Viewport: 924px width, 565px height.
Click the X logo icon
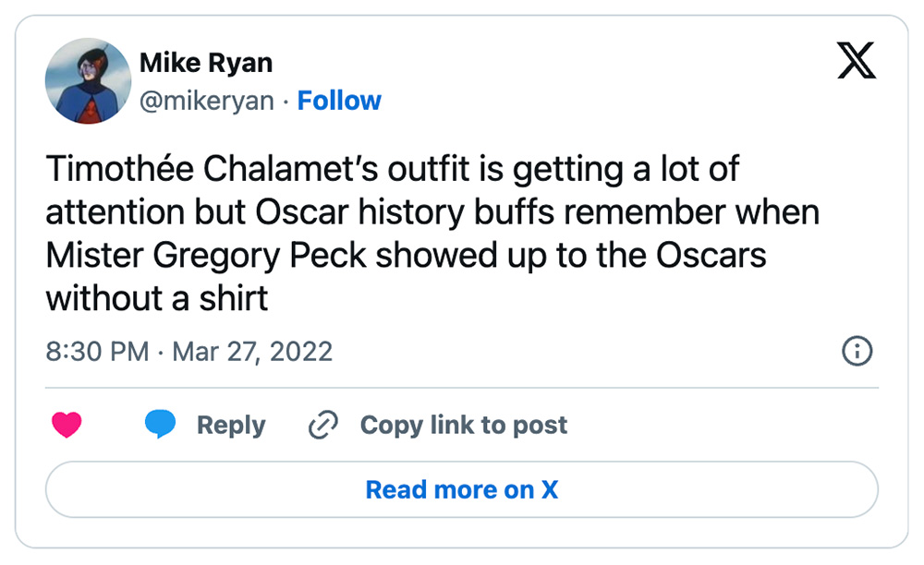click(857, 60)
